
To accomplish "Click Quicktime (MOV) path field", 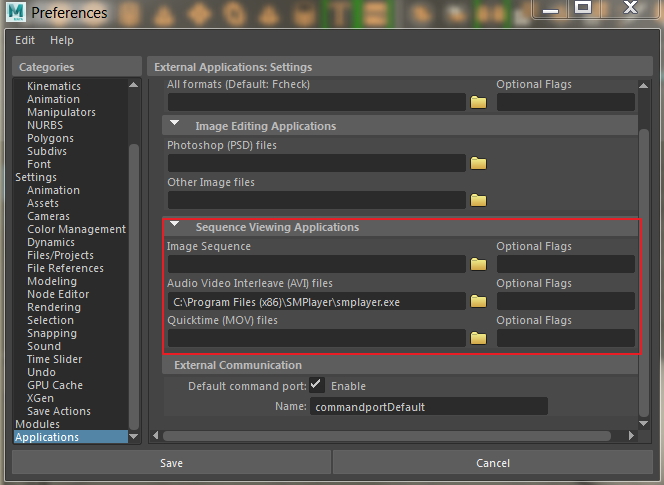I will click(317, 338).
